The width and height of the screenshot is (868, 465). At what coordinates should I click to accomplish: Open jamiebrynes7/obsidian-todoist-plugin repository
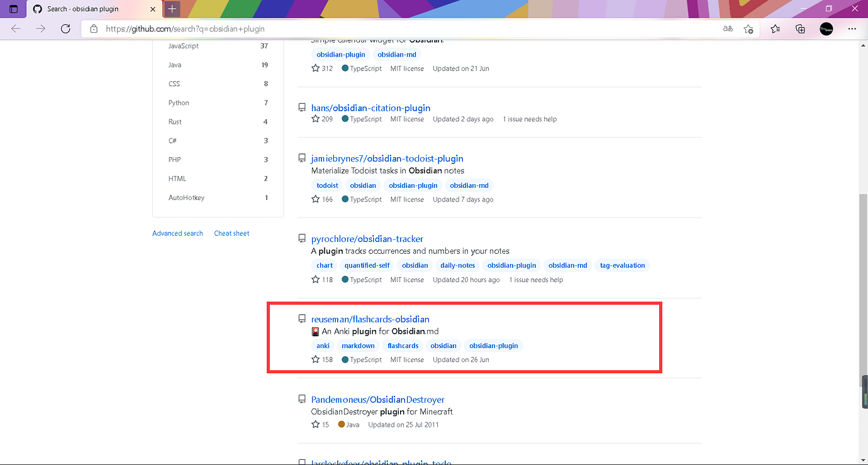click(387, 158)
